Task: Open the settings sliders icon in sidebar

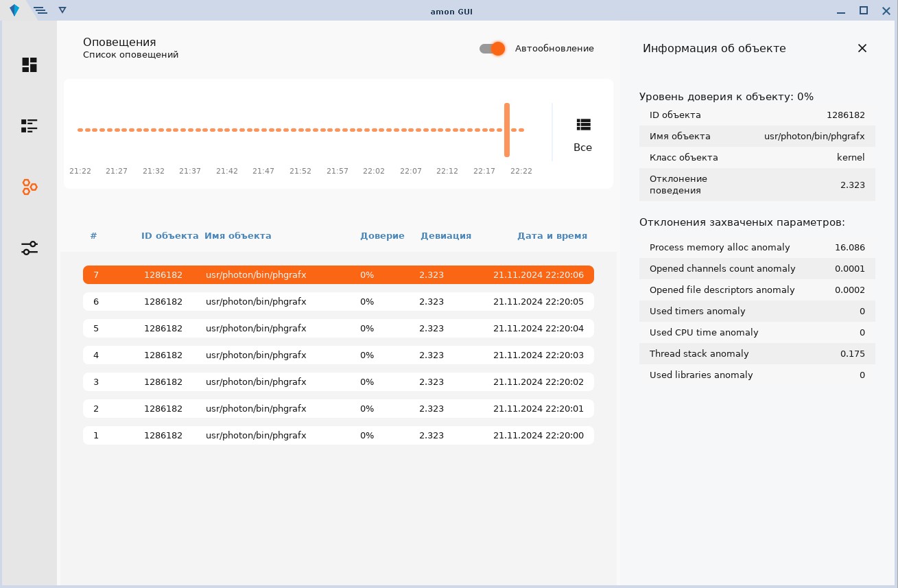Action: pyautogui.click(x=29, y=248)
